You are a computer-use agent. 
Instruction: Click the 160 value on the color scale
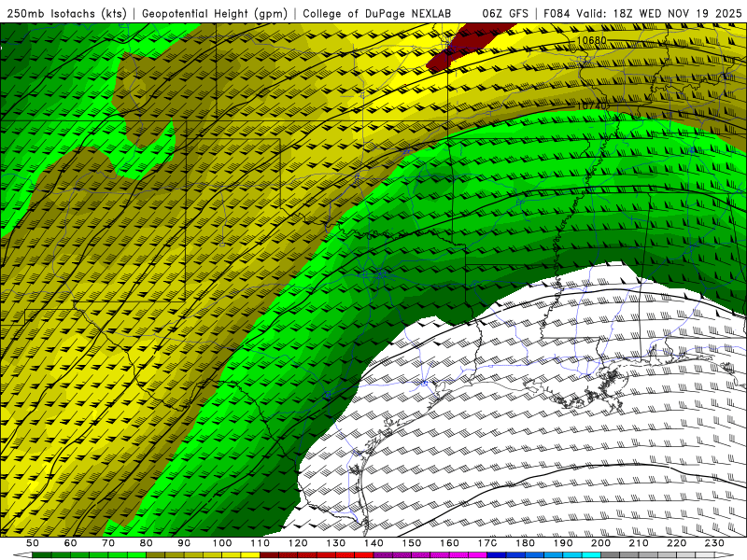449,543
